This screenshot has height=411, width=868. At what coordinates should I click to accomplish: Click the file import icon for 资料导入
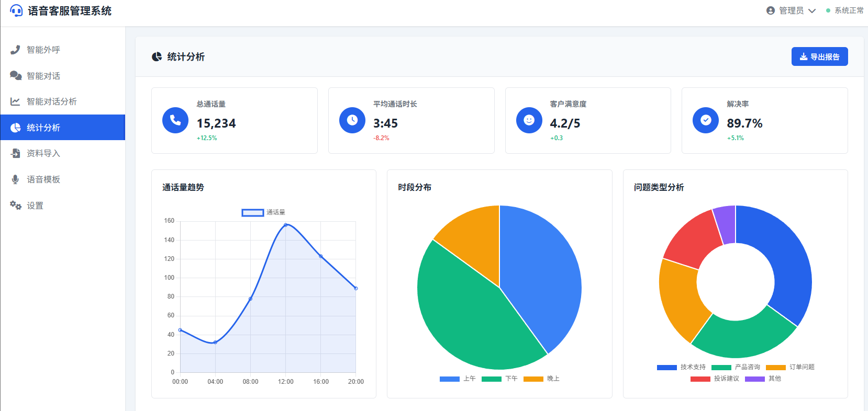(x=16, y=153)
